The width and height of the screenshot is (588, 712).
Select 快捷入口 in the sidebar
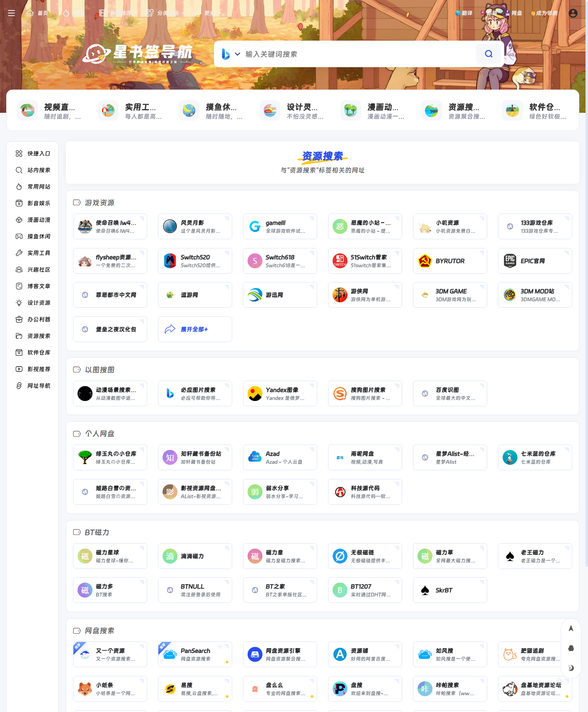[x=33, y=153]
